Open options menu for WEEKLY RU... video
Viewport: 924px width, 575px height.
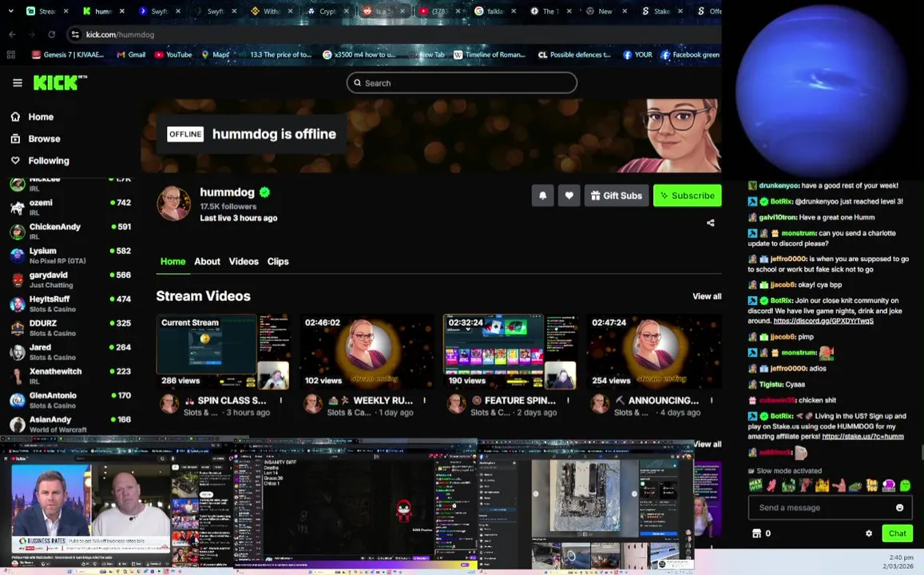[424, 401]
